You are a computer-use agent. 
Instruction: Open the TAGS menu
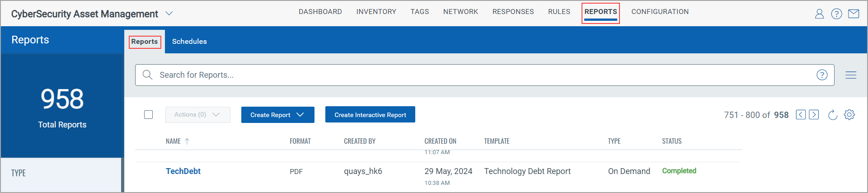point(420,12)
